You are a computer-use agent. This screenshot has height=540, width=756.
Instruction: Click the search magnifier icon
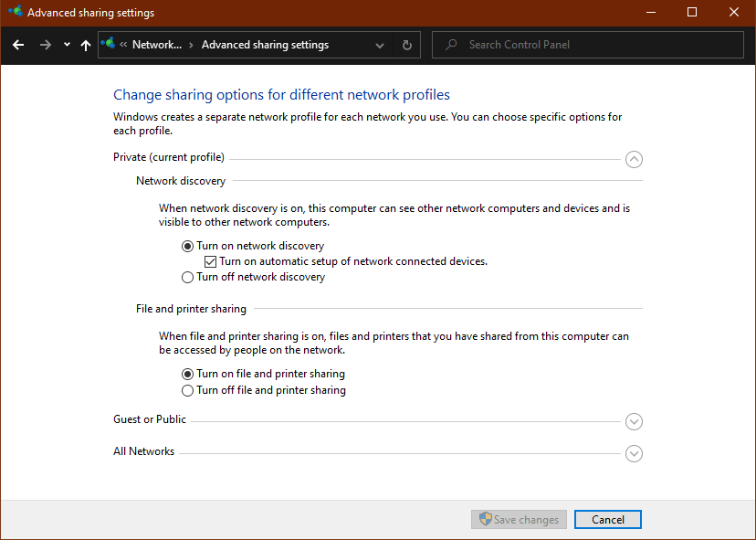pyautogui.click(x=452, y=44)
